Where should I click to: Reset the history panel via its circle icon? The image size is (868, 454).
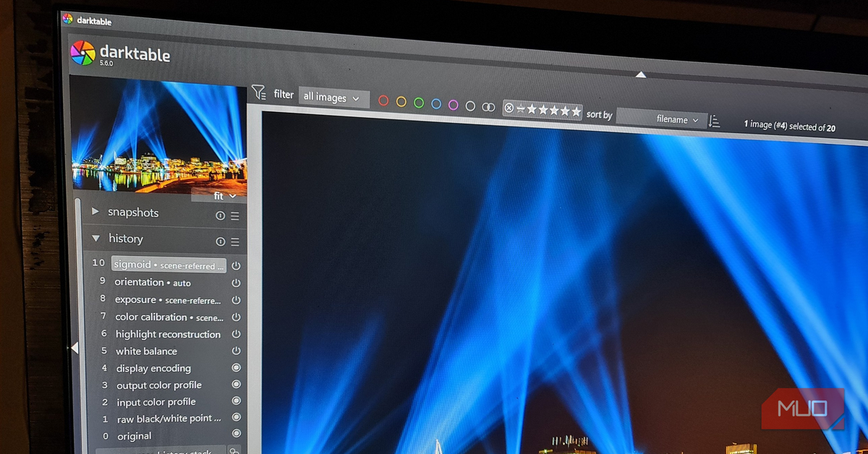coord(220,241)
